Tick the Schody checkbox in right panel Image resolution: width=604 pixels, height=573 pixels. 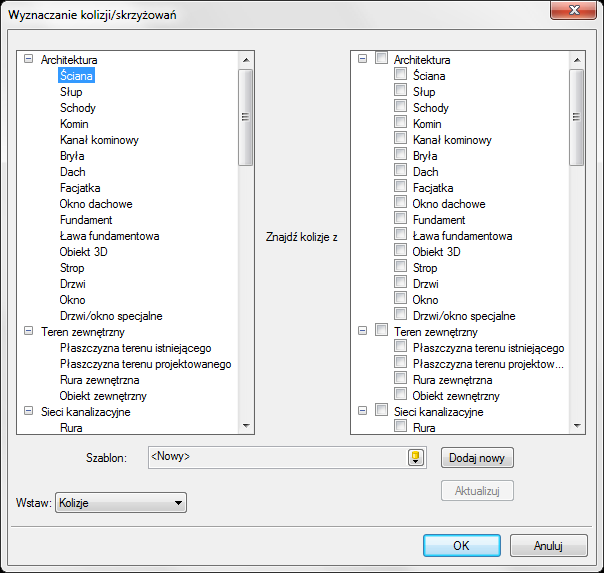coord(401,106)
